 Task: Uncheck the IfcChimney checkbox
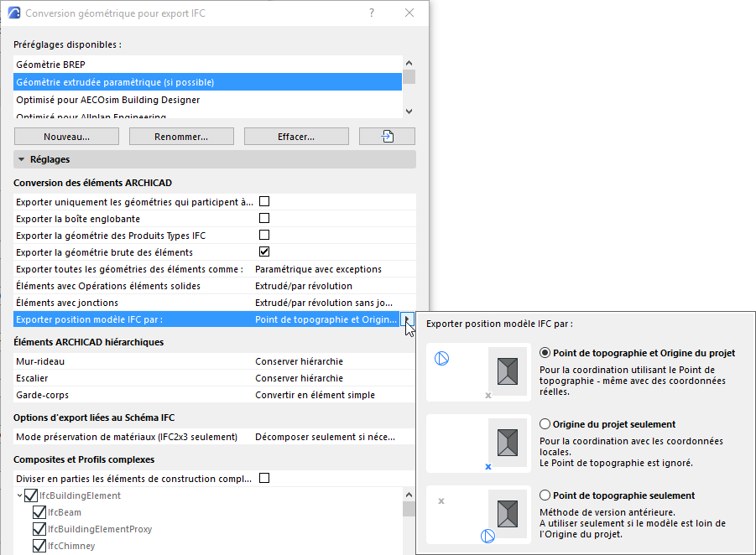point(39,546)
